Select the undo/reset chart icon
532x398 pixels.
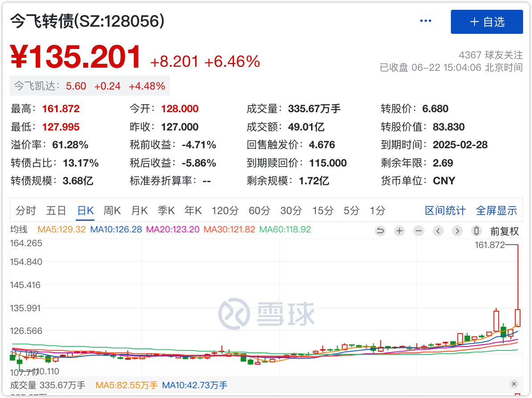pyautogui.click(x=380, y=231)
